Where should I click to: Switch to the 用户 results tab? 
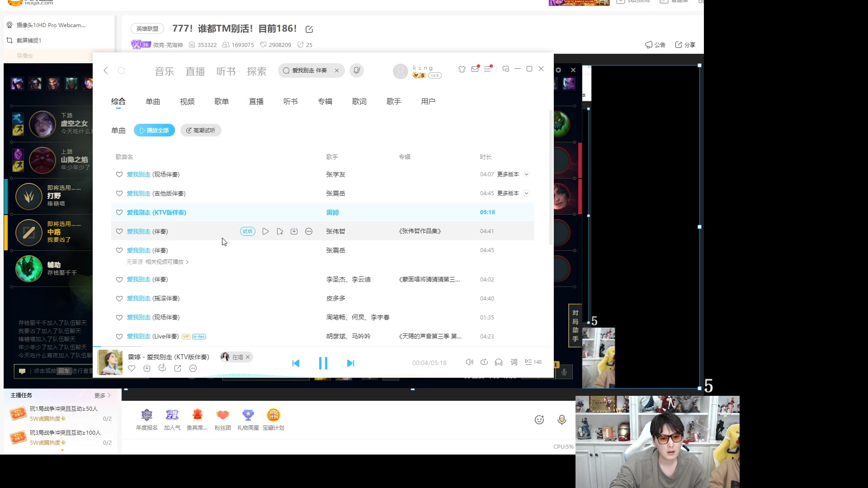[x=428, y=102]
